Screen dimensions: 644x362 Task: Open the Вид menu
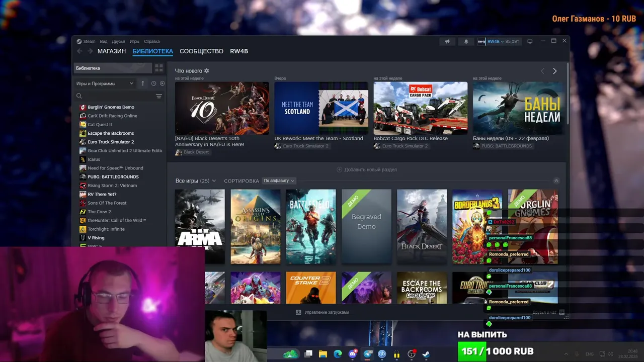click(104, 41)
